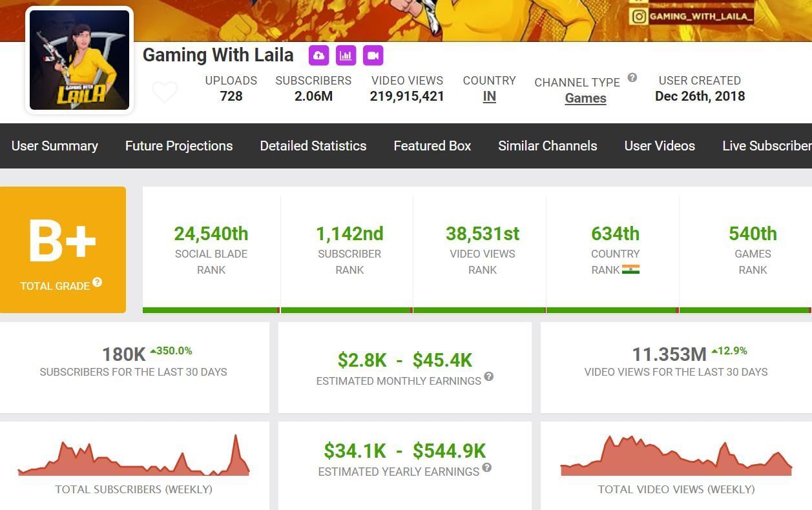812x510 pixels.
Task: Click the help icon beside Channel Type
Action: pyautogui.click(x=632, y=77)
